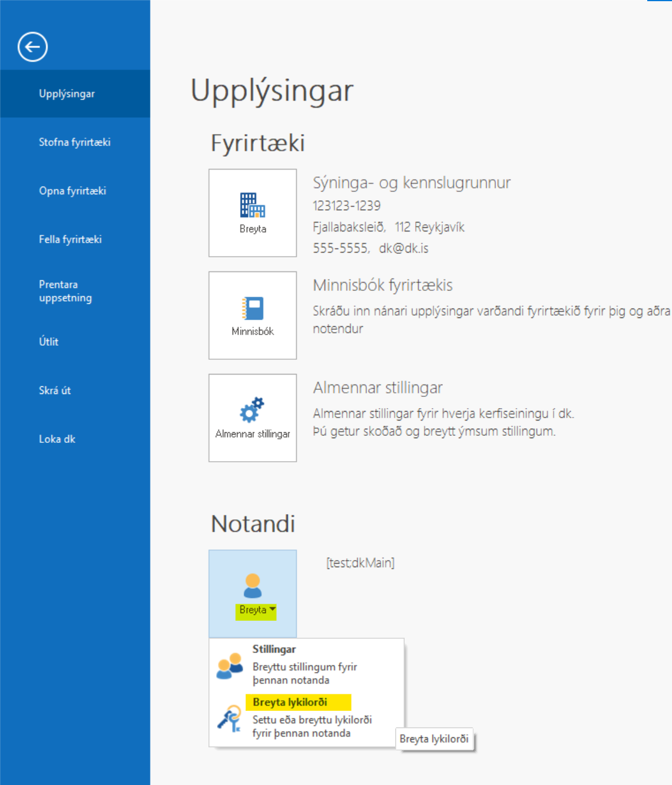The height and width of the screenshot is (785, 672).
Task: Click the company building Breyta icon
Action: (252, 206)
